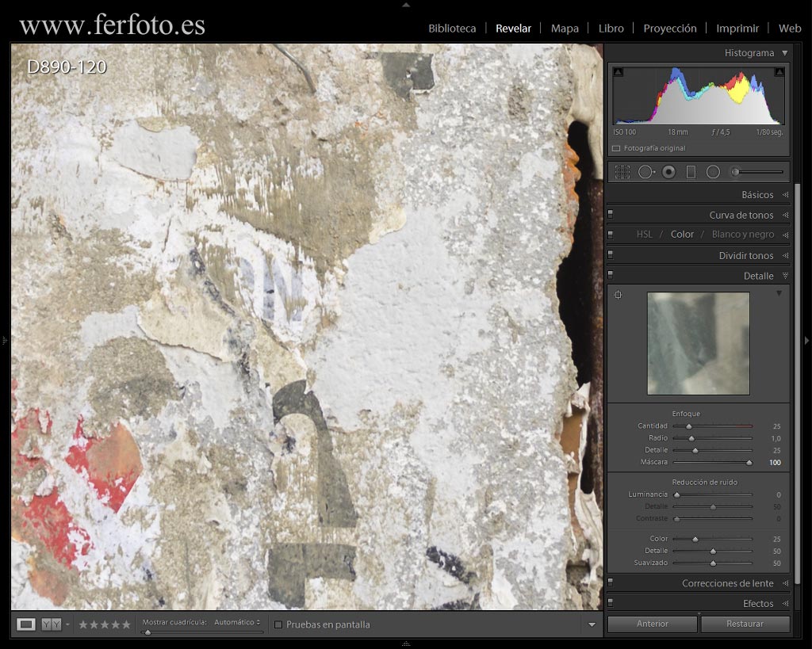The image size is (812, 649).
Task: Toggle the top module picker panel arrow
Action: (406, 4)
